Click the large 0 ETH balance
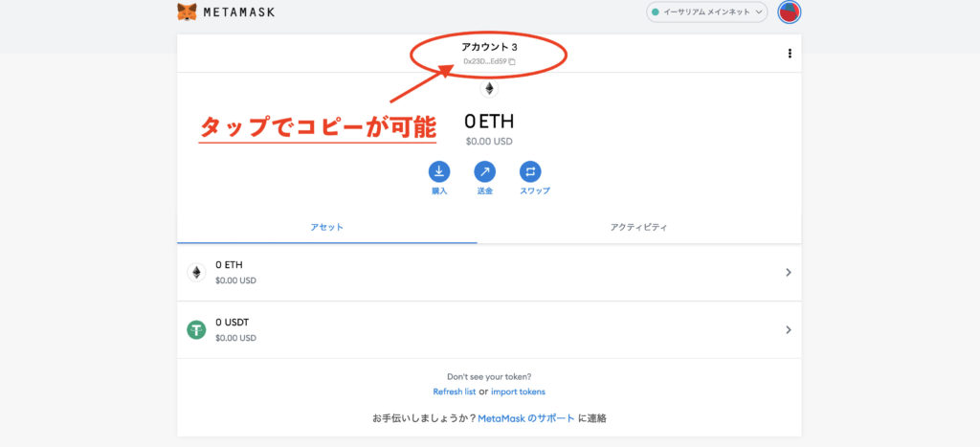Image resolution: width=980 pixels, height=447 pixels. pyautogui.click(x=489, y=122)
